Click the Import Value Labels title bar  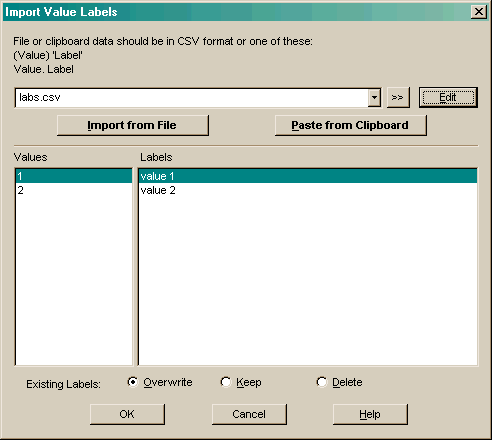233,12
